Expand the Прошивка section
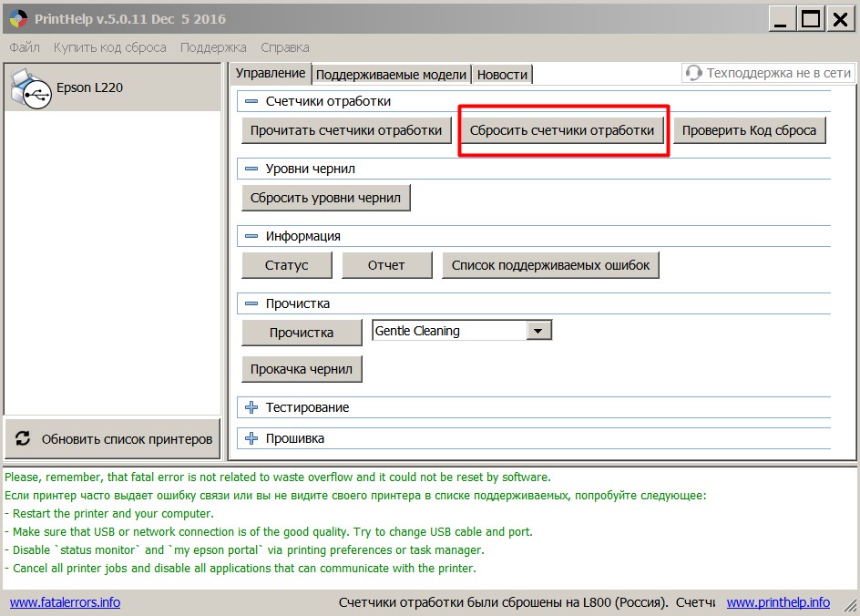Viewport: 860px width, 616px height. click(x=251, y=438)
